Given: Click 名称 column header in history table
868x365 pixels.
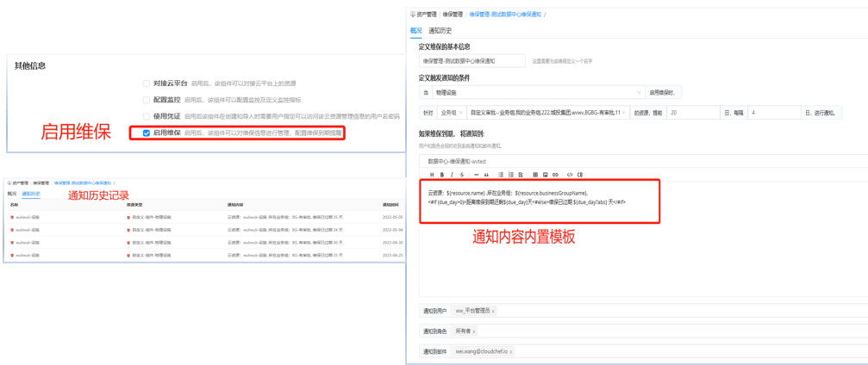Looking at the screenshot, I should 14,205.
